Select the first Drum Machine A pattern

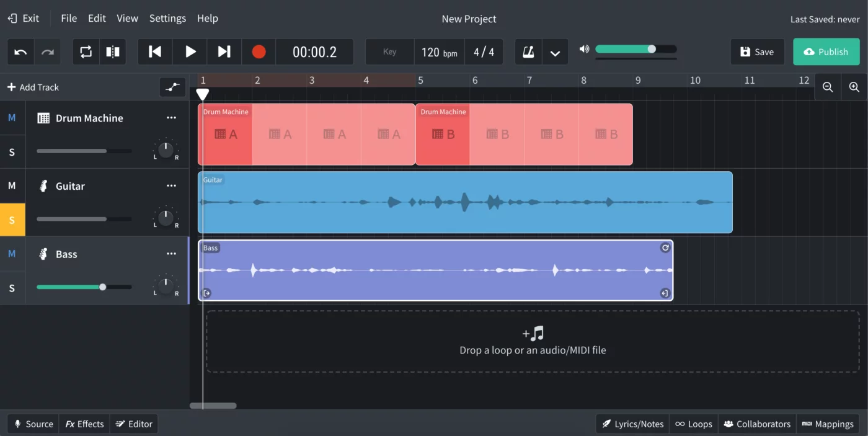(225, 135)
